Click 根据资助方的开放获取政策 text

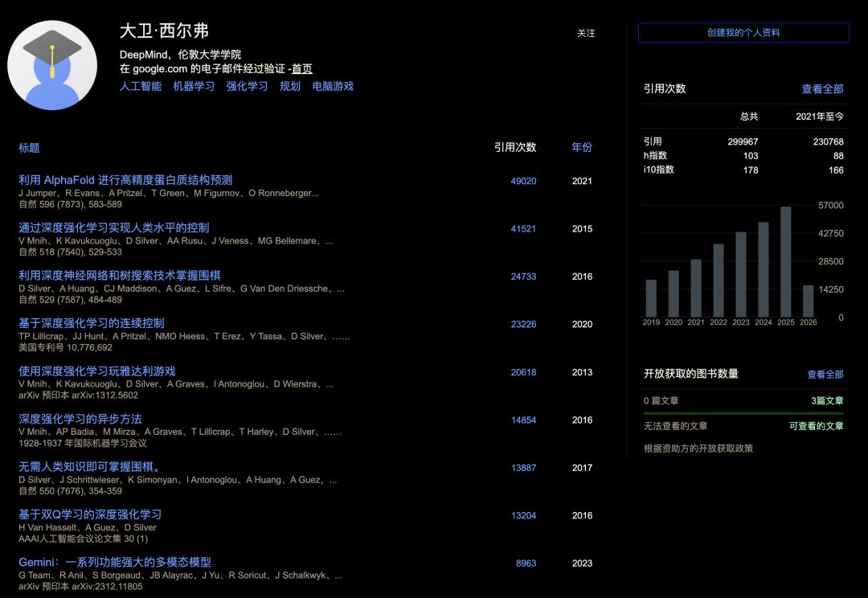tap(698, 448)
